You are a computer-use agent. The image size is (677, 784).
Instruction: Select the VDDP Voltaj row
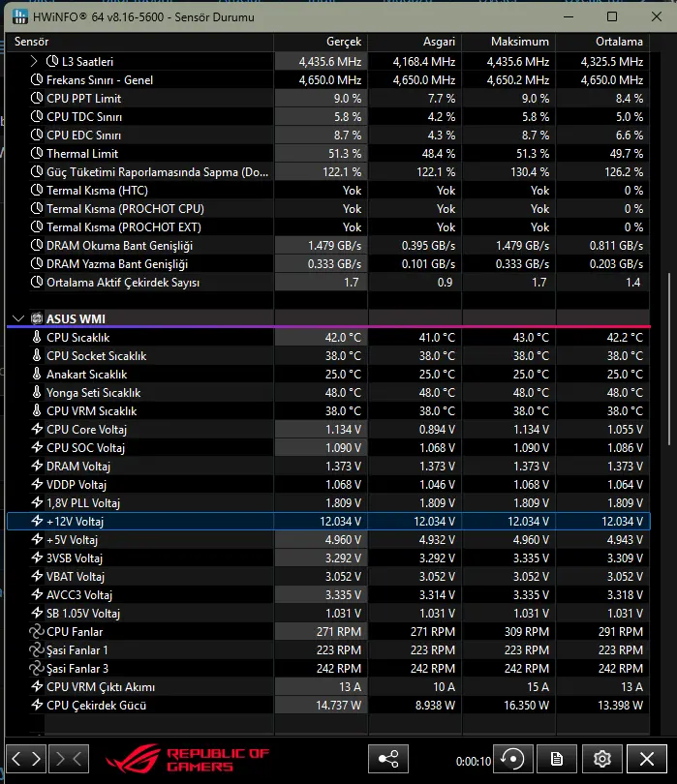click(328, 485)
